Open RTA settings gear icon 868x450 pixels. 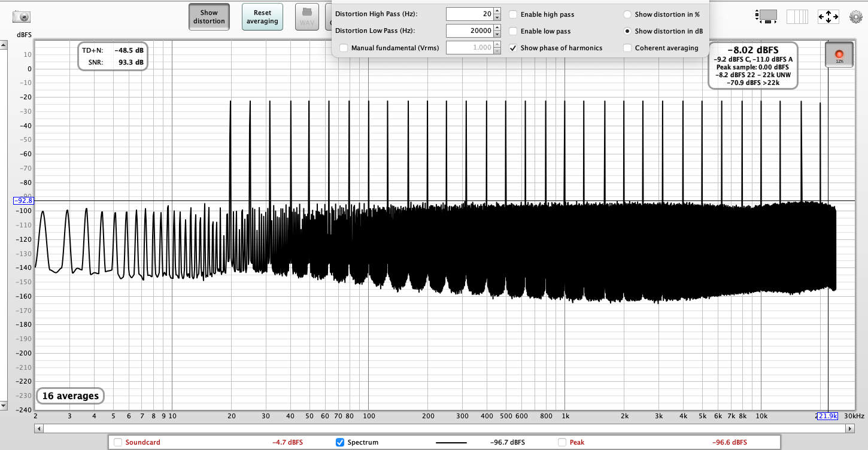856,17
